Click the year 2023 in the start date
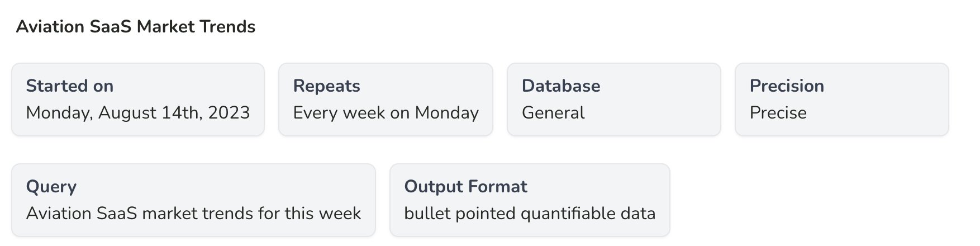The width and height of the screenshot is (980, 246). pyautogui.click(x=229, y=113)
